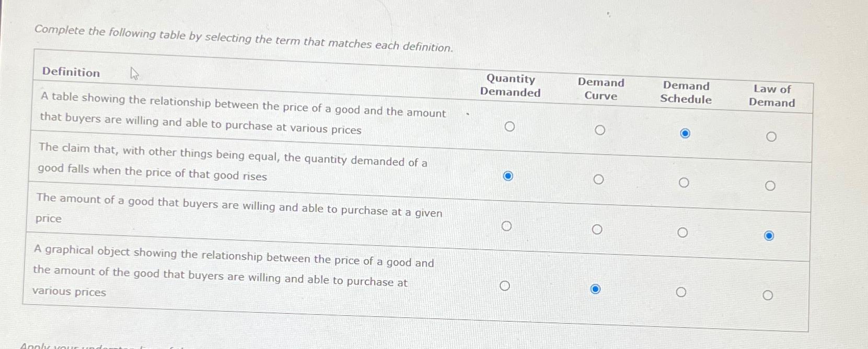Select Demand Curve in the third row

(597, 228)
